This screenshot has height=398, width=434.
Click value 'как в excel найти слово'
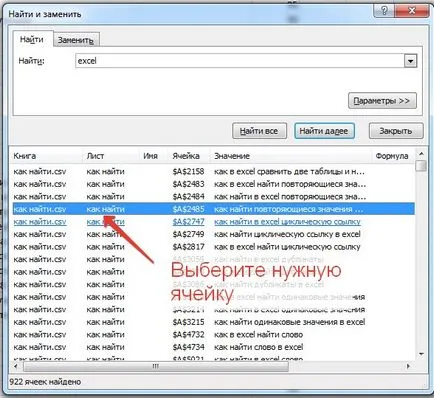coord(258,335)
